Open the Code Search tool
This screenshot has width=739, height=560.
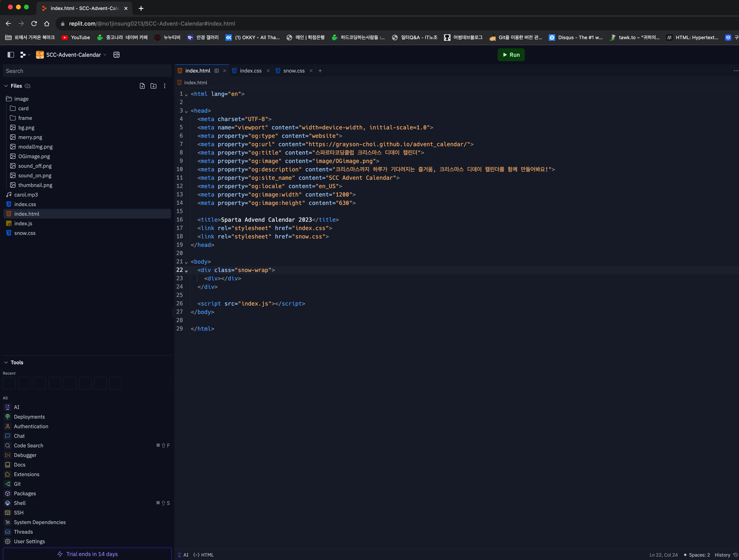click(87, 445)
